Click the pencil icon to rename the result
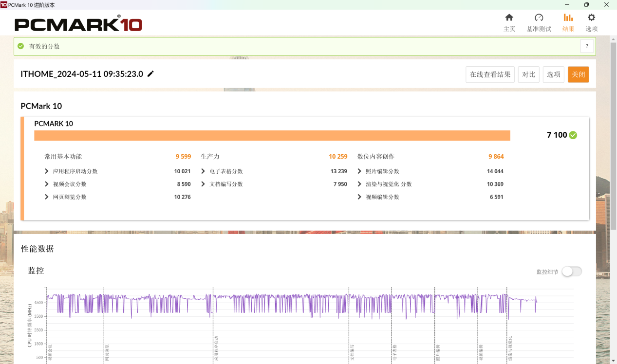 [x=150, y=73]
